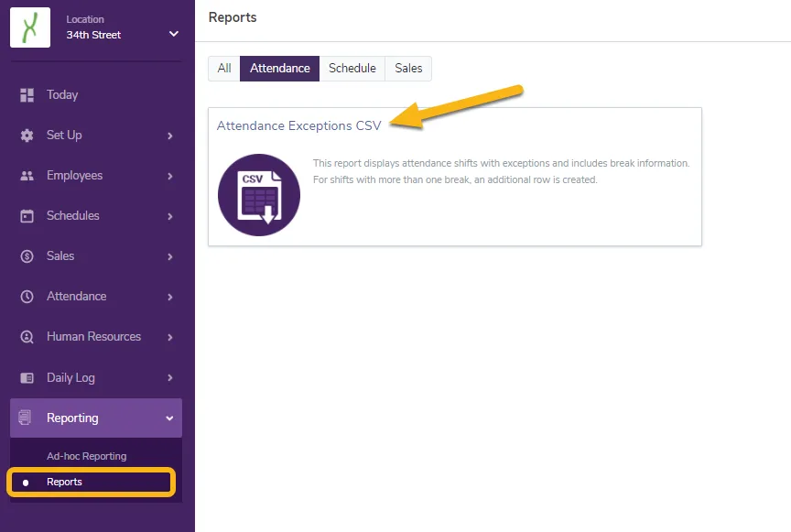791x532 pixels.
Task: Open Ad-hoc Reporting in the sidebar
Action: coord(87,456)
